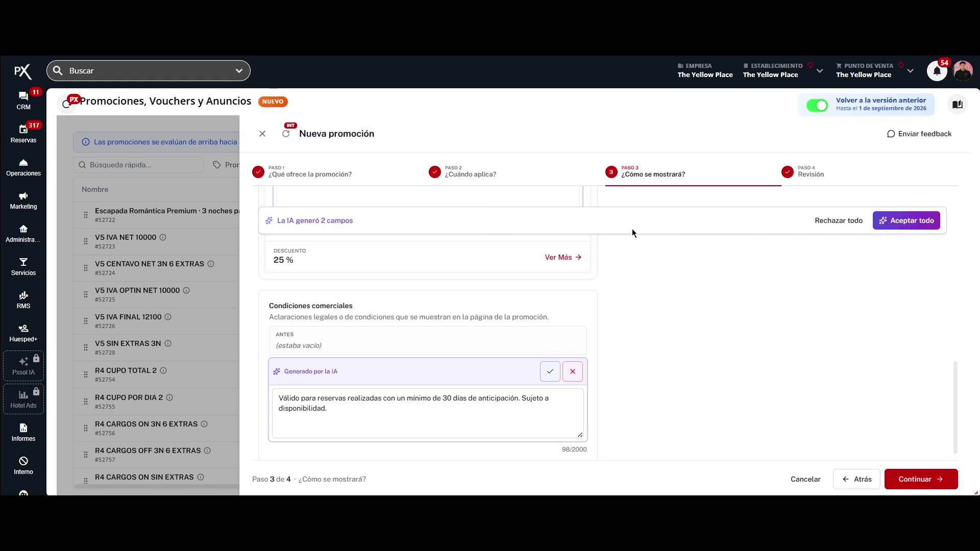
Task: Open the CRM module in sidebar
Action: (x=23, y=101)
